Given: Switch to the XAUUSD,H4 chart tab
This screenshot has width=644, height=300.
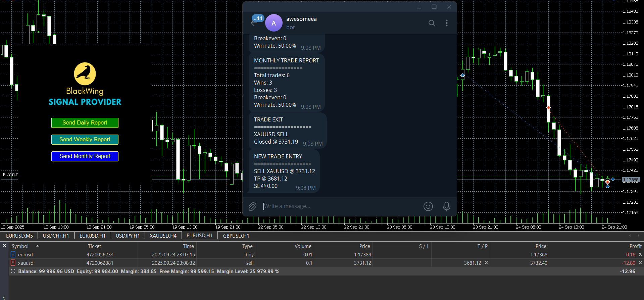Looking at the screenshot, I should click(x=163, y=236).
